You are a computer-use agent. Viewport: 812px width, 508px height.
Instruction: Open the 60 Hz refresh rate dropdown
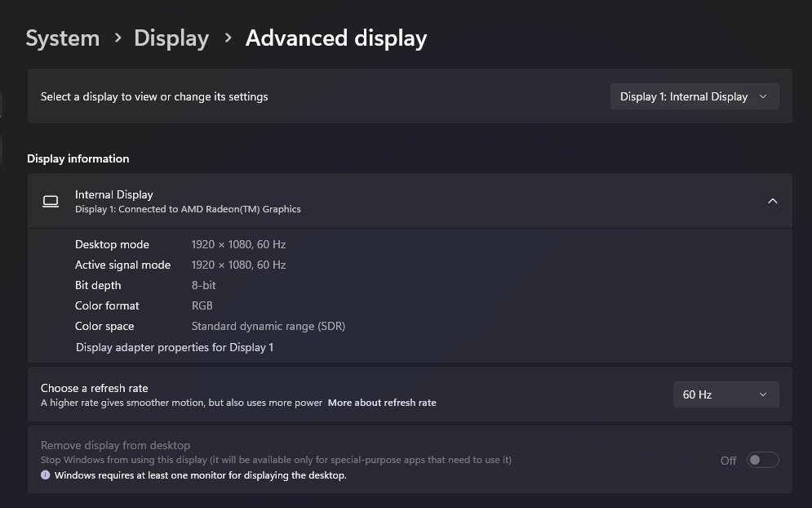point(725,394)
